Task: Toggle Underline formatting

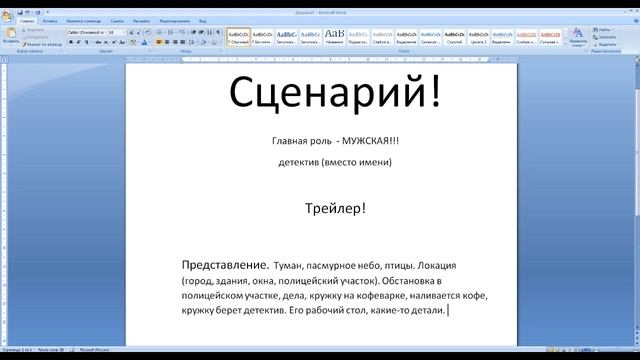Action: (x=86, y=42)
